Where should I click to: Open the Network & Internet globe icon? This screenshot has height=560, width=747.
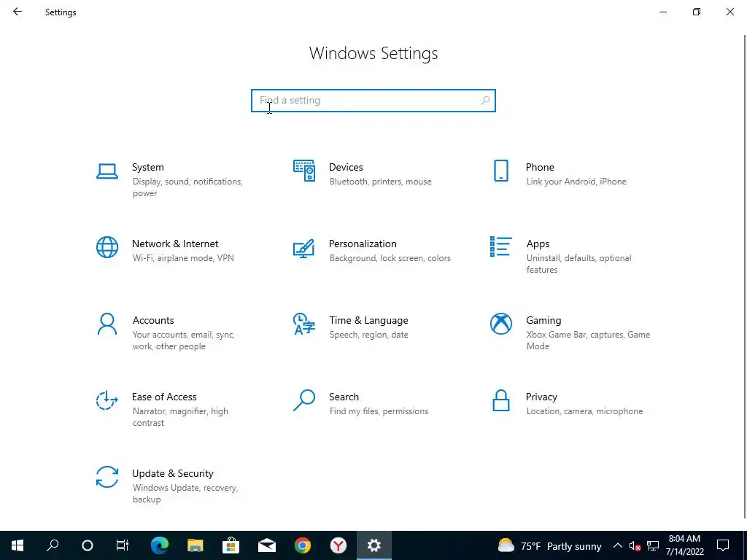[x=107, y=247]
